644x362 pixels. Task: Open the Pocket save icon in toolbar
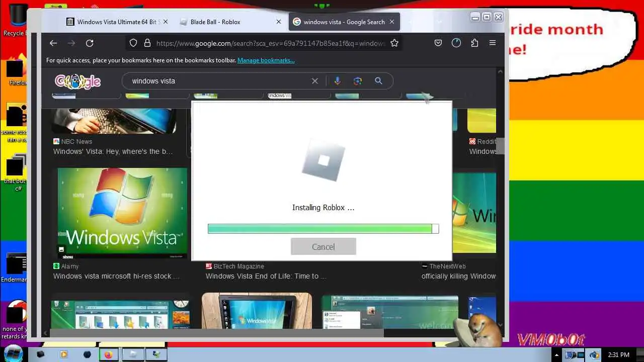click(438, 43)
